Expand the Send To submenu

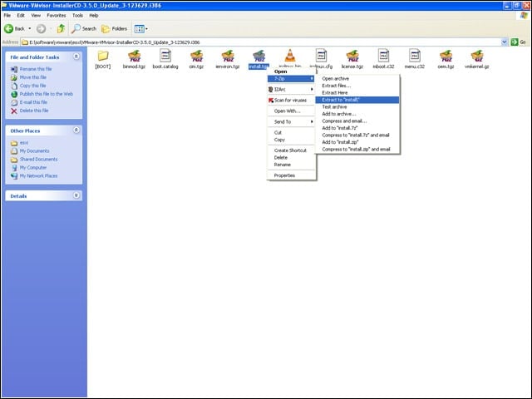point(292,122)
